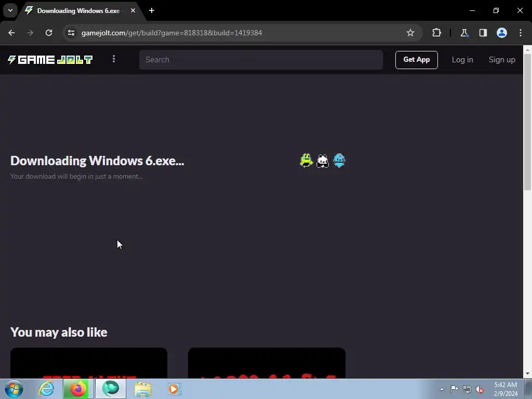Close the Downloading Windows 6.exe tab
The height and width of the screenshot is (399, 532).
[133, 11]
